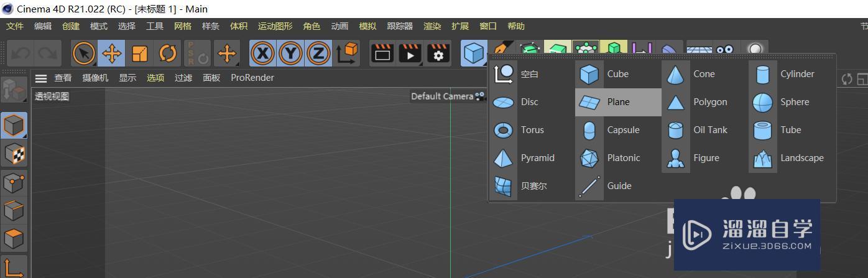
Task: Open the light object icon
Action: [x=754, y=49]
